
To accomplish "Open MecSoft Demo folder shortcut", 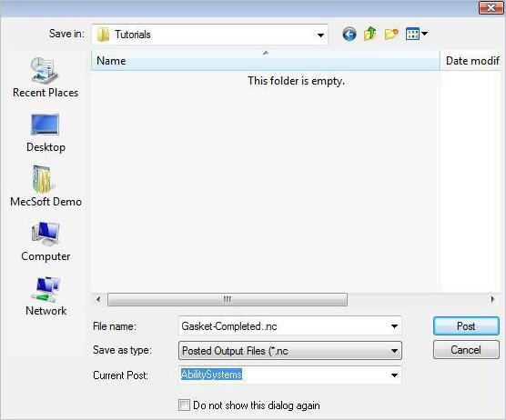I will pos(46,186).
